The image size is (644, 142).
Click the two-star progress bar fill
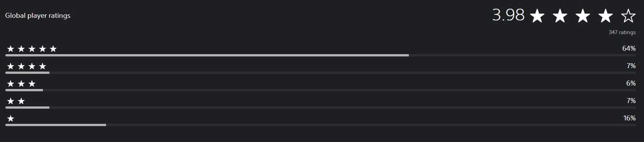(x=27, y=107)
